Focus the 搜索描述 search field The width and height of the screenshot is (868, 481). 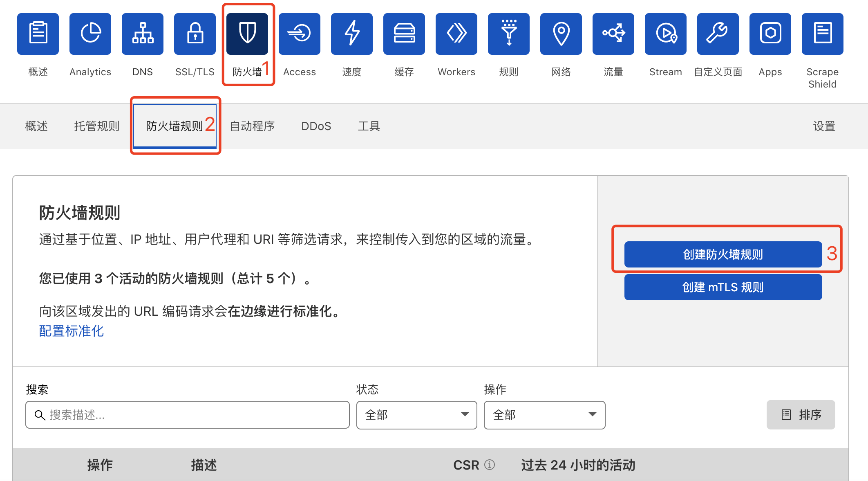(x=188, y=415)
